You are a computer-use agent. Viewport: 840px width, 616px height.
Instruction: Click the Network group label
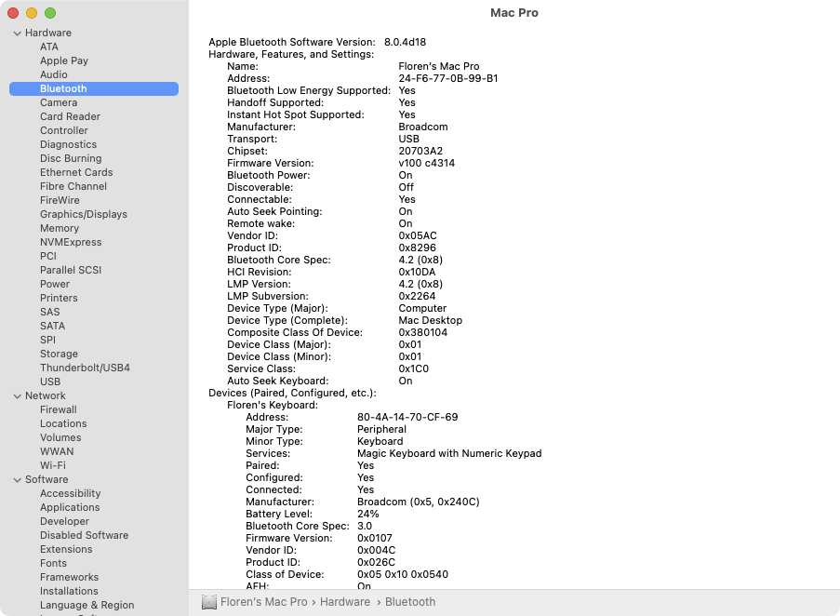point(46,395)
